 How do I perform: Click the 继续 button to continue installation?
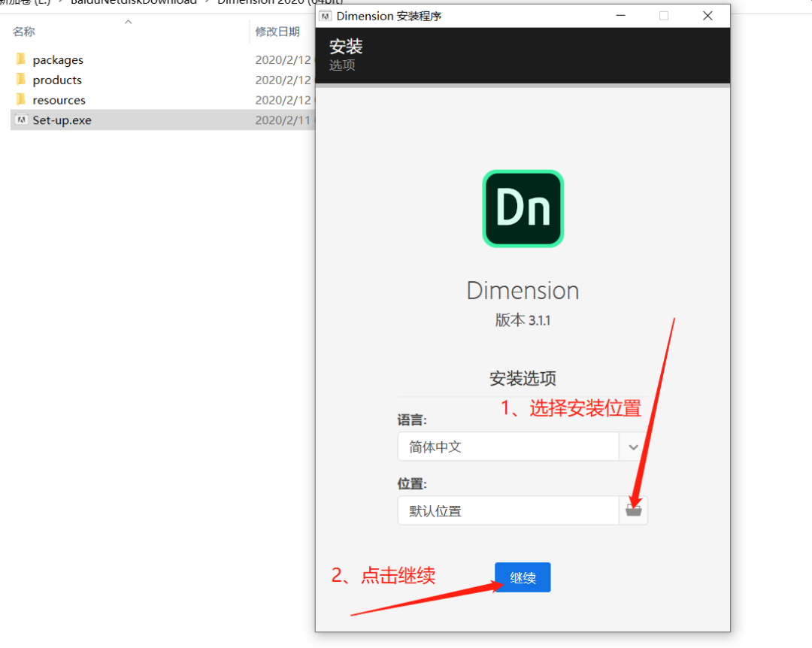pos(523,577)
